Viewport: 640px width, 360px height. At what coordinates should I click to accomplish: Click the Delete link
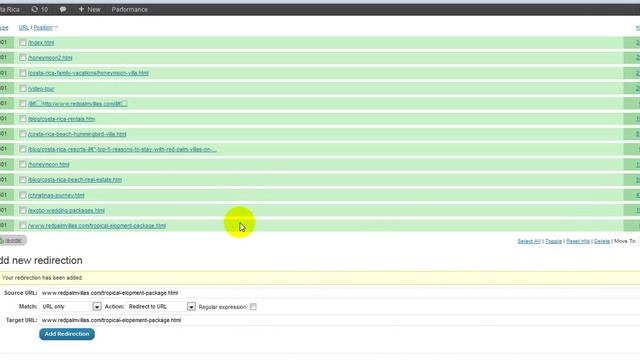(x=602, y=241)
